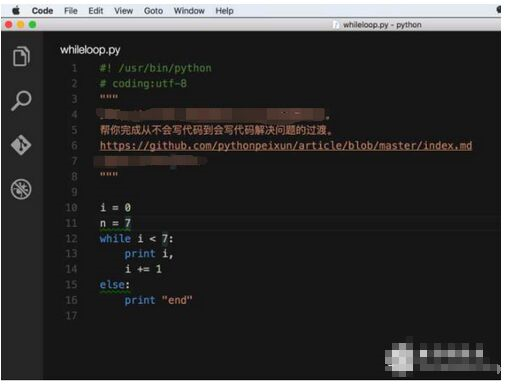Click the Chinese comment text on line 5
Viewport: 509px width, 387px height.
(216, 130)
